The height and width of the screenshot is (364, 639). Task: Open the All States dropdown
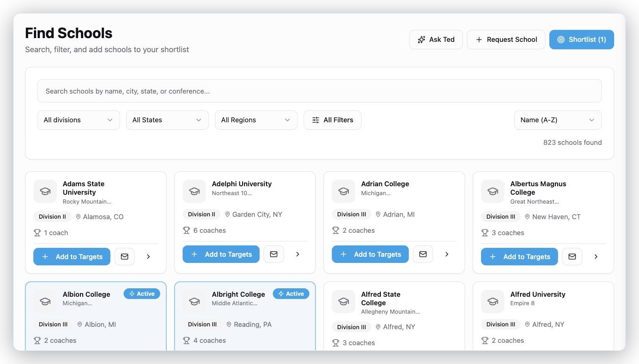click(167, 120)
